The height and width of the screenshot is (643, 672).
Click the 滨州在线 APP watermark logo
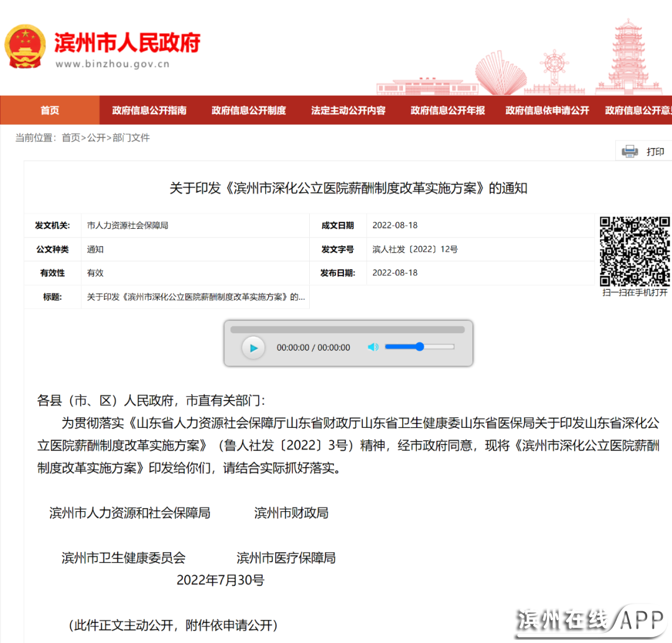coord(591,620)
